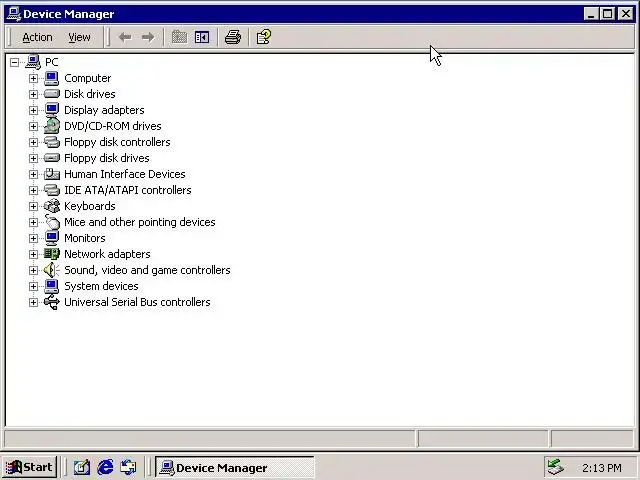This screenshot has height=480, width=640.
Task: Click the Outlook Express quick launch icon
Action: click(x=129, y=467)
